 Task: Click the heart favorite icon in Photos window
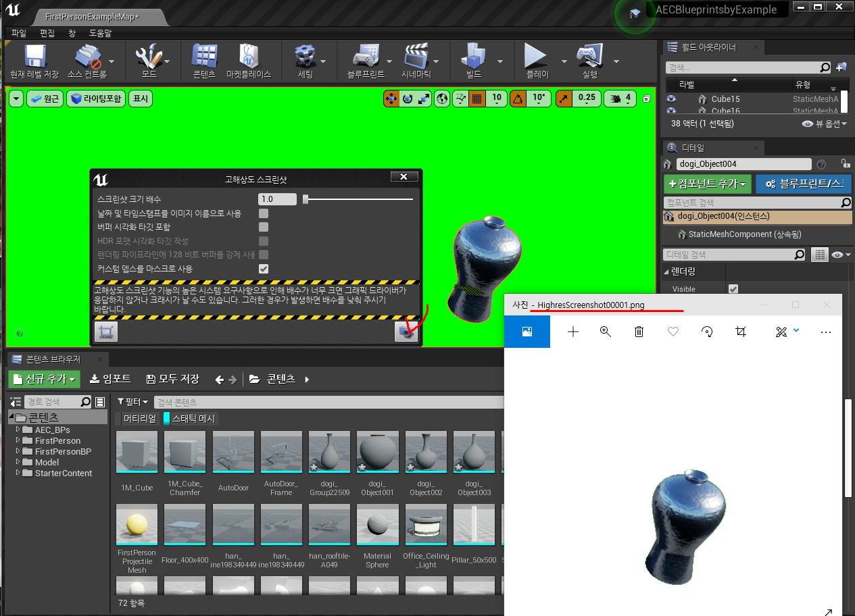pyautogui.click(x=673, y=332)
